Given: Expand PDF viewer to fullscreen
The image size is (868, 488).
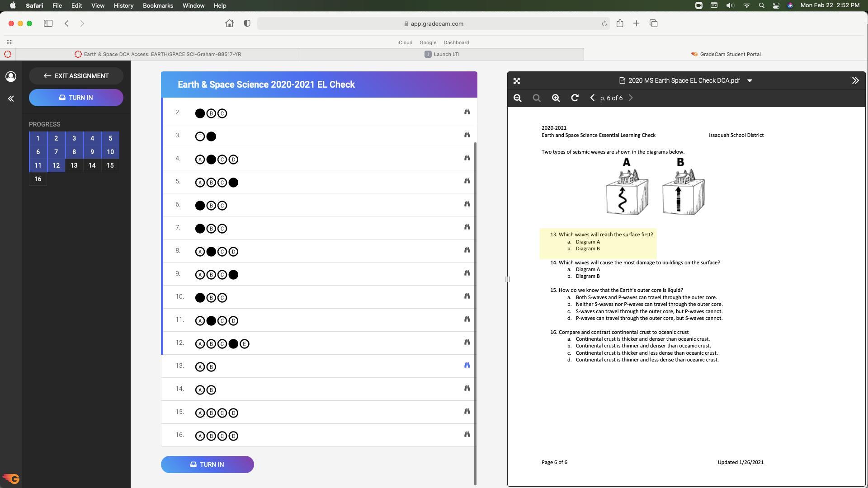Looking at the screenshot, I should point(517,81).
